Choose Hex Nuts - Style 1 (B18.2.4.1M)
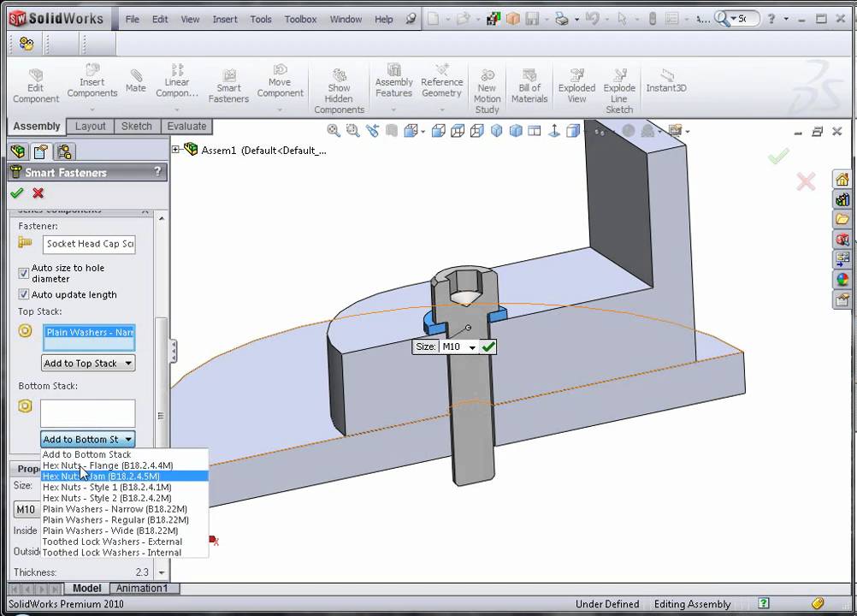857x616 pixels. point(125,487)
